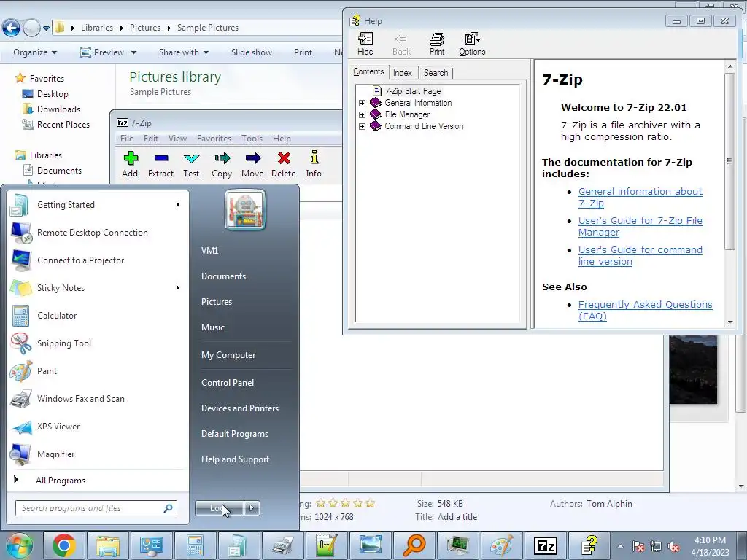Switch to the Index tab in Help
This screenshot has width=747, height=560.
tap(403, 73)
